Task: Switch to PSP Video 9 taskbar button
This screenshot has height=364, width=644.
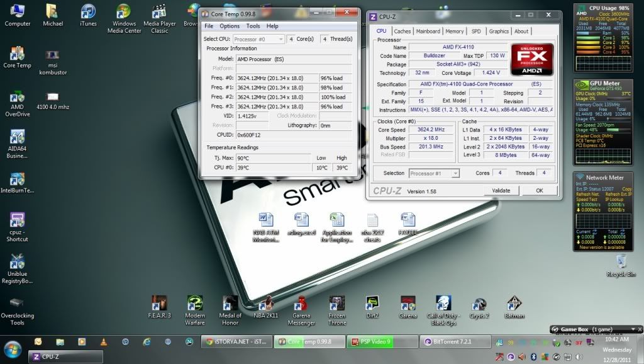Action: tap(382, 342)
